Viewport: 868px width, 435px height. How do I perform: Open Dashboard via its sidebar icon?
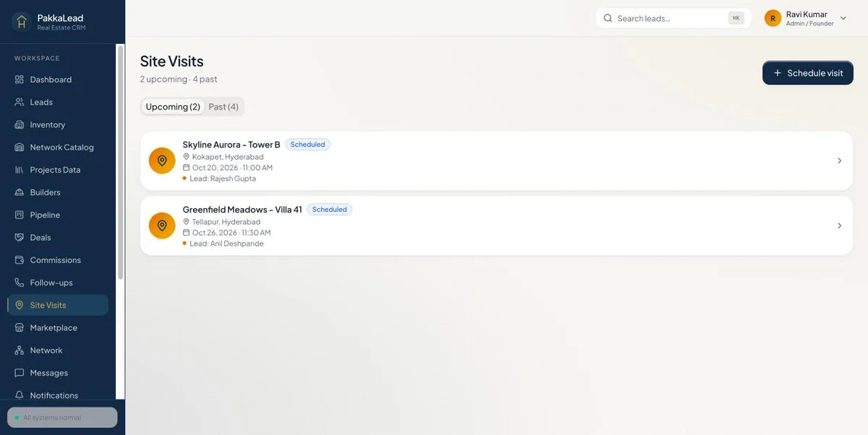coord(20,79)
